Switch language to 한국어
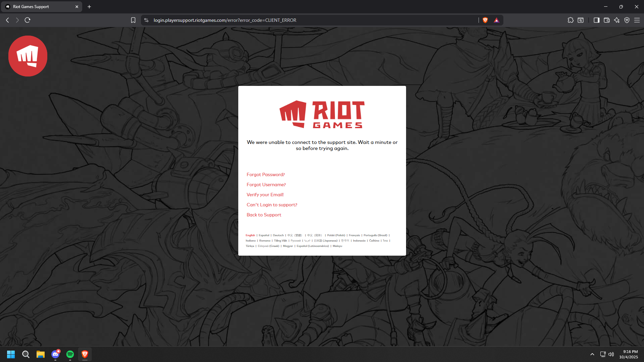Viewport: 644px width, 362px height. 345,241
